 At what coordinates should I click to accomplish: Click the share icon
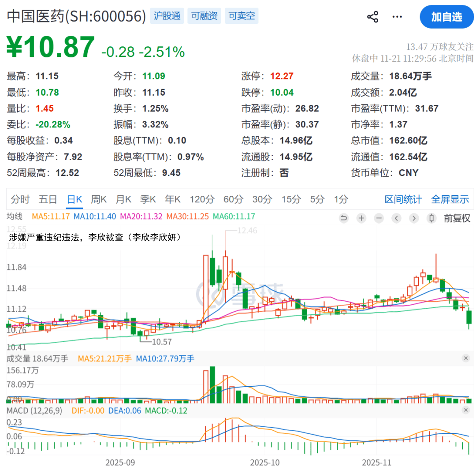(373, 17)
